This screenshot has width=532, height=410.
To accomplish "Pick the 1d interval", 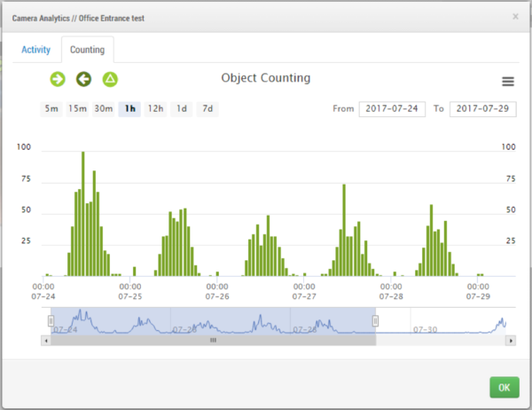I will (181, 109).
